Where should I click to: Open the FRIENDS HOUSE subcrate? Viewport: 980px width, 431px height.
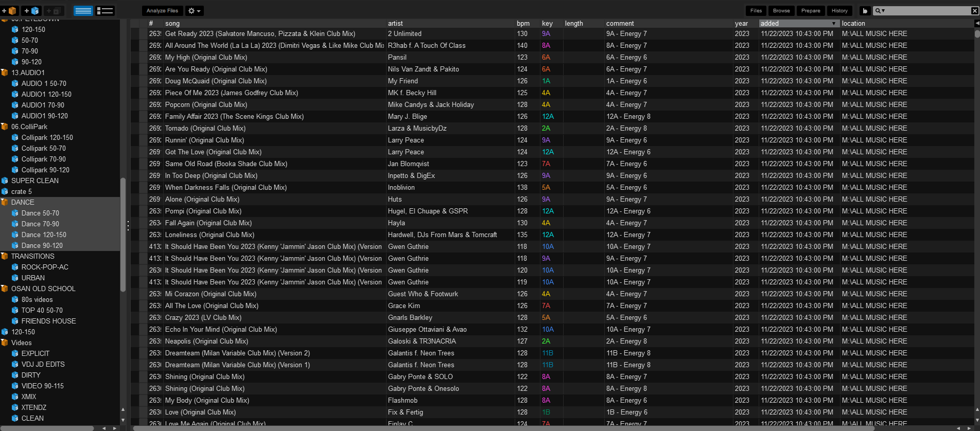[48, 321]
